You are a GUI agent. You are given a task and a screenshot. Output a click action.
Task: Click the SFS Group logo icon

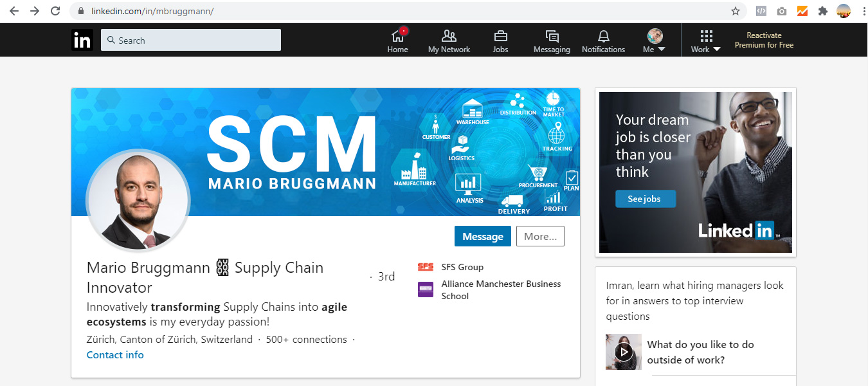(x=426, y=267)
